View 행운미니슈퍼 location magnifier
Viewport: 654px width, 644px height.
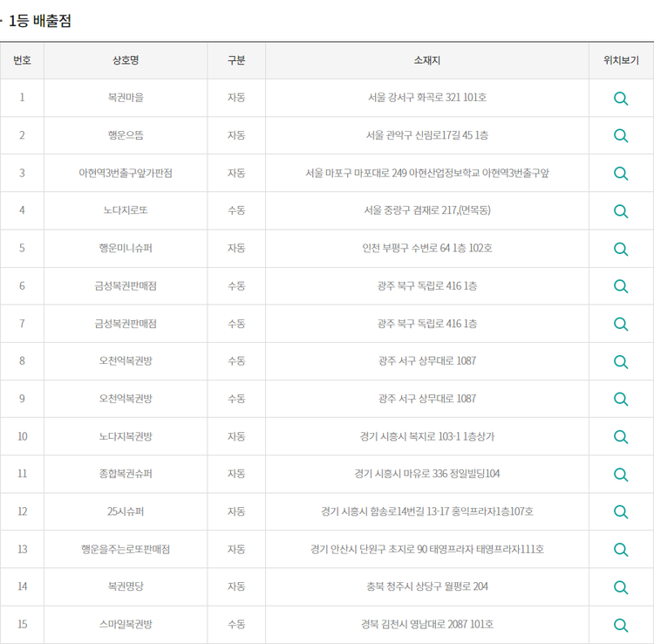tap(621, 250)
